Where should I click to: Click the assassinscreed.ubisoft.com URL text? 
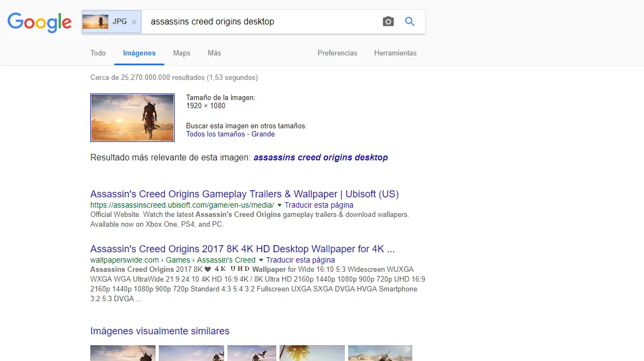click(182, 205)
